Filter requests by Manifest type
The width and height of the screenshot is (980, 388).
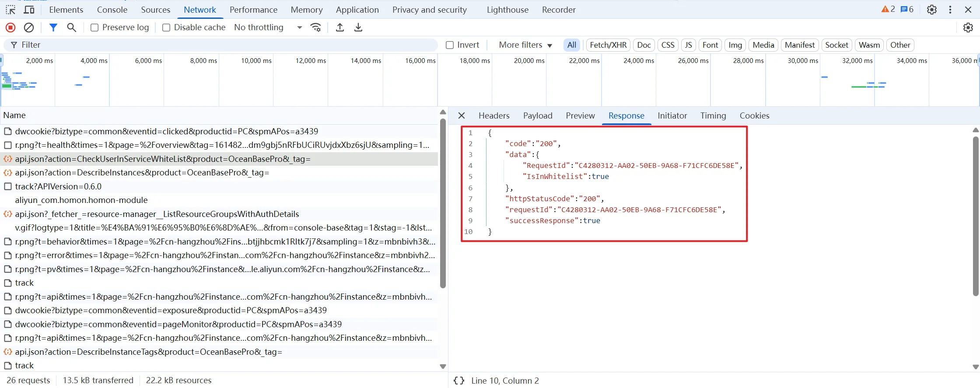pos(800,45)
